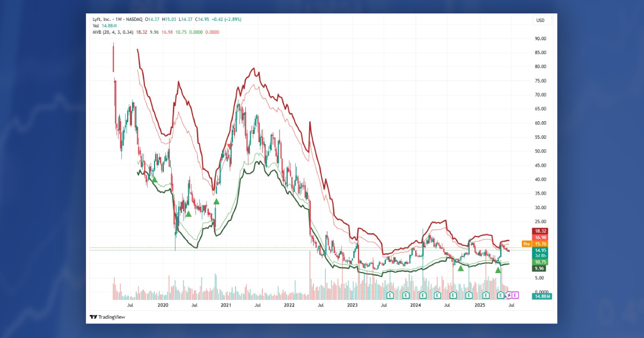Click the 2020 label on the time axis

click(163, 305)
